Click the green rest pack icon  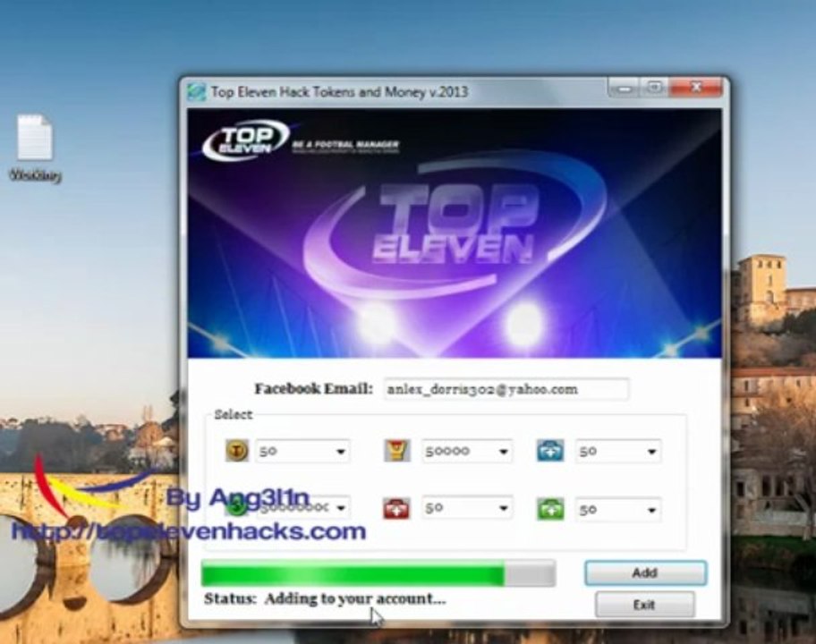coord(550,509)
